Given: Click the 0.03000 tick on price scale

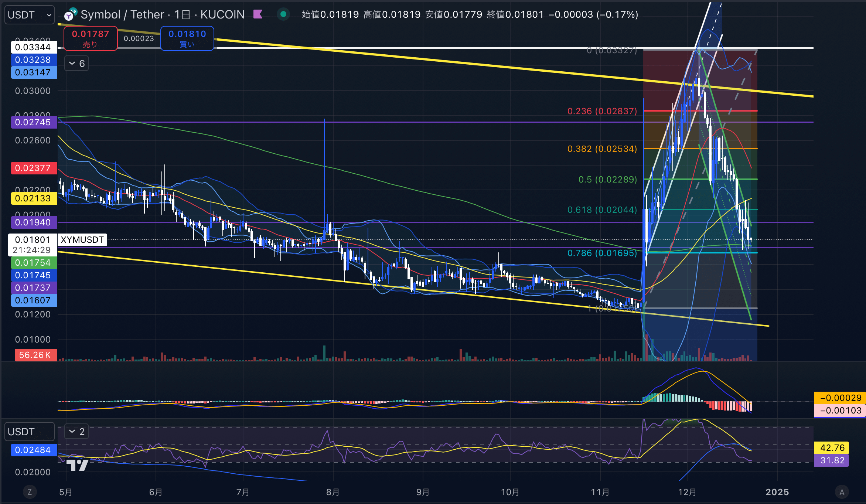Looking at the screenshot, I should point(33,91).
